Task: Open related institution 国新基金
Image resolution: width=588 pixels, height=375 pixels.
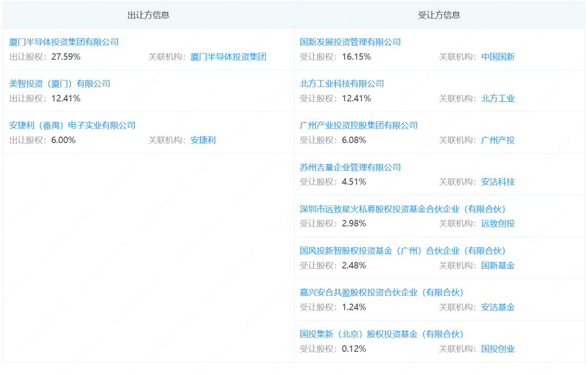Action: coord(498,266)
